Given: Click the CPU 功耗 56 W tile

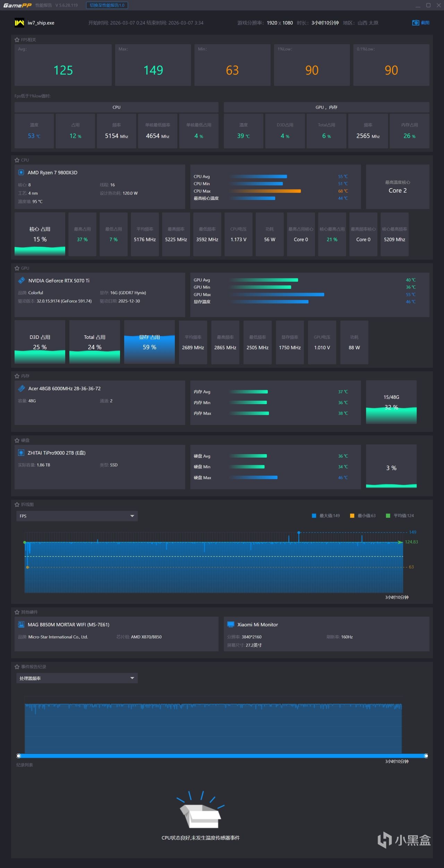Looking at the screenshot, I should (x=270, y=234).
